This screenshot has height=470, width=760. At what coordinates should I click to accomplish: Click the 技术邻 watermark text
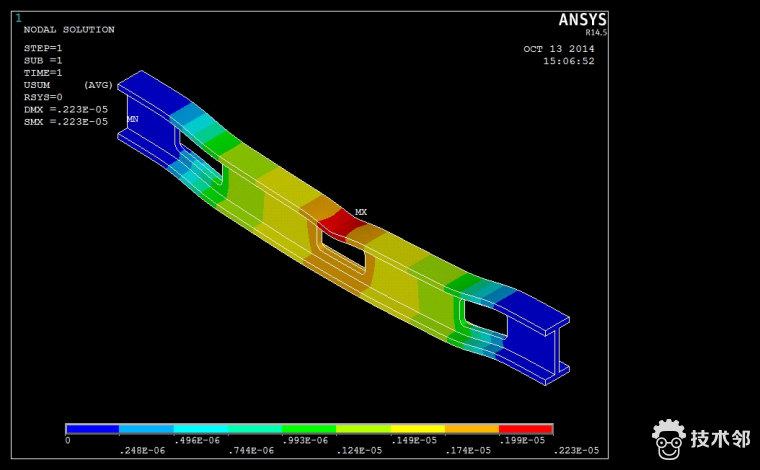point(719,439)
